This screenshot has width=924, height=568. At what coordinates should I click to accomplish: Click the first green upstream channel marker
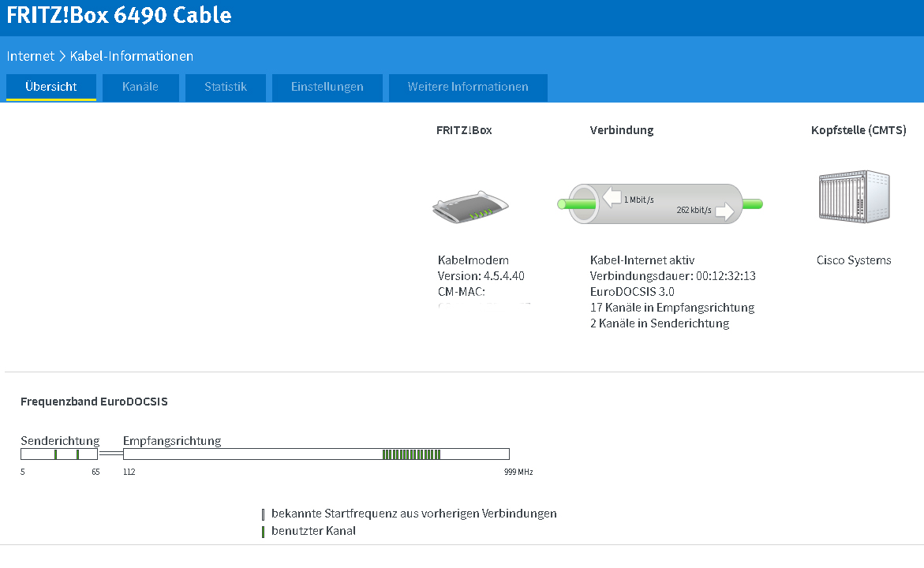55,454
